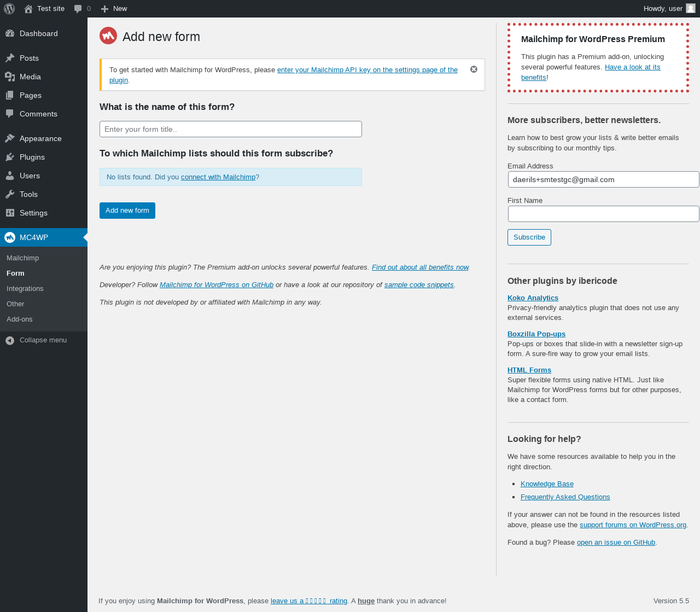Click the WordPress logo in admin bar
This screenshot has height=612, width=700.
click(9, 9)
